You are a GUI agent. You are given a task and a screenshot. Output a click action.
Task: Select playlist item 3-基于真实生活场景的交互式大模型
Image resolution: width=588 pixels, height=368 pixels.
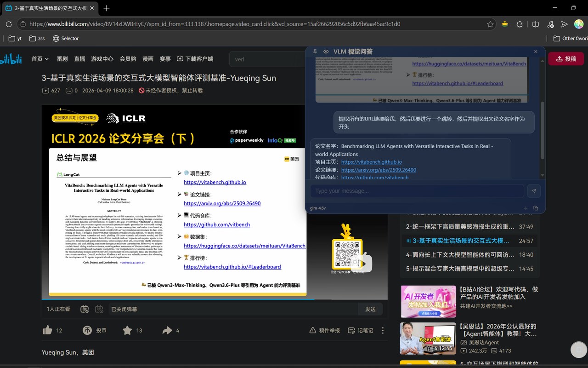click(x=469, y=241)
